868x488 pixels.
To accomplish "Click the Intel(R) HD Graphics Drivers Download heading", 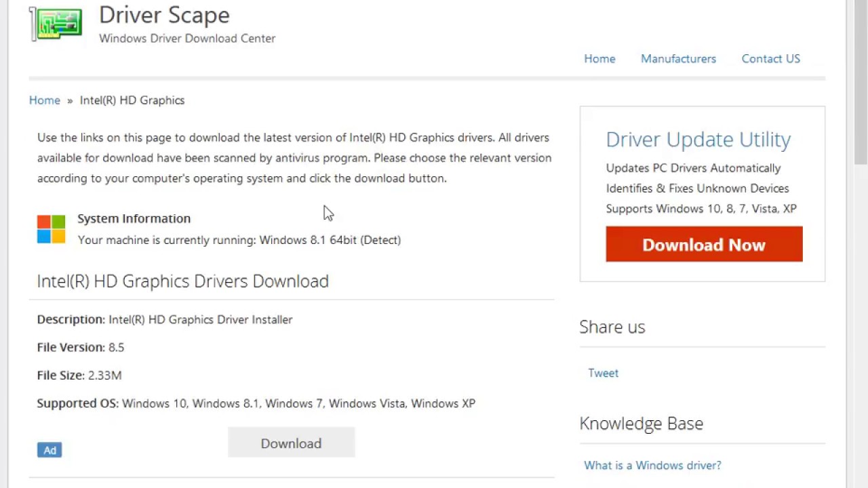I will [x=182, y=281].
